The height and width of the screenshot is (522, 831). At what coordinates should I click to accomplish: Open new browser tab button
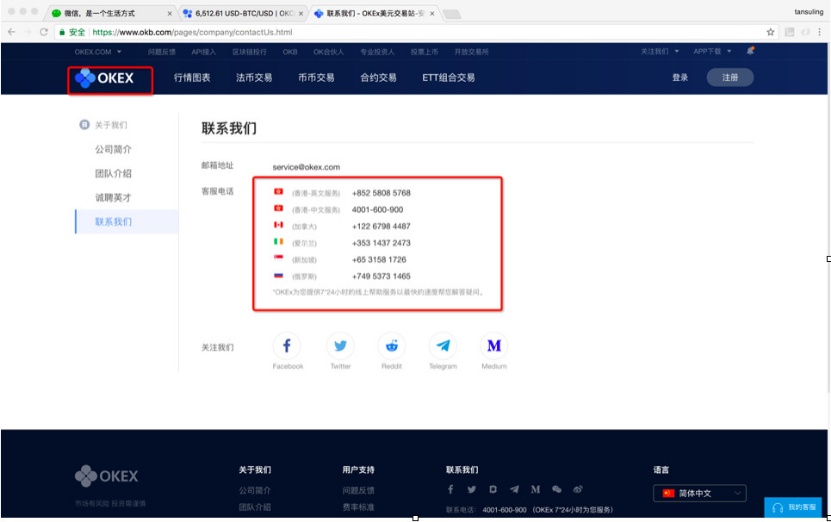coord(452,14)
